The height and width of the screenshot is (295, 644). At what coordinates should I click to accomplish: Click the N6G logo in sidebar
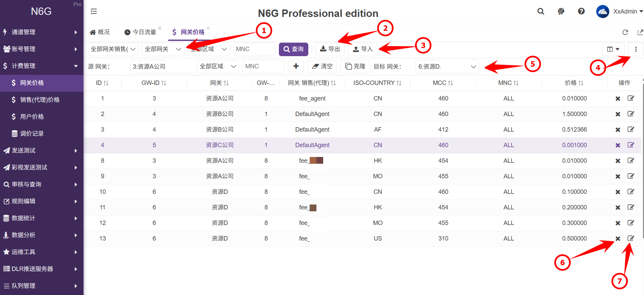[x=41, y=12]
